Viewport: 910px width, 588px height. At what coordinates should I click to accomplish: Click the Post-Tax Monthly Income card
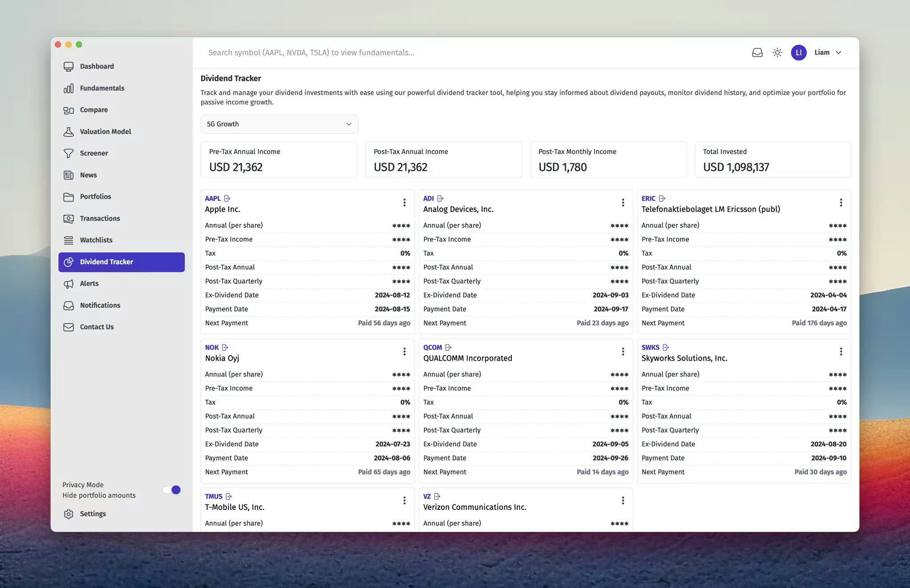click(608, 160)
